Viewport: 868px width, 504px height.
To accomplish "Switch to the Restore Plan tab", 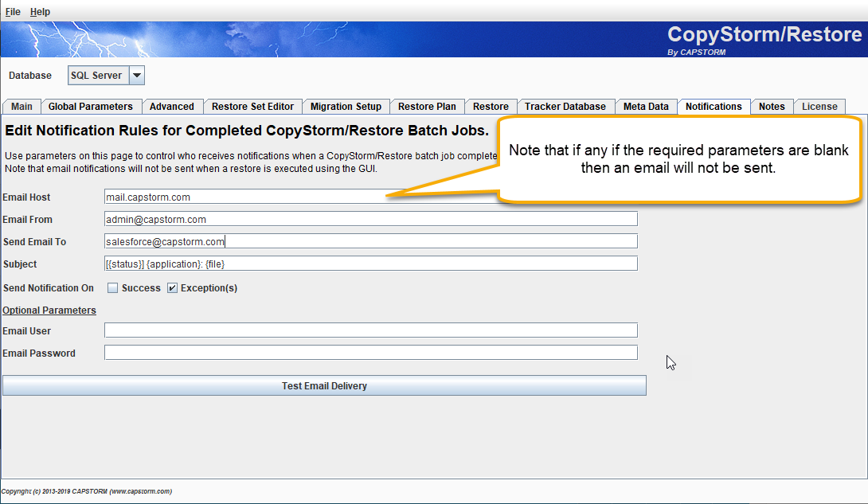I will tap(428, 107).
